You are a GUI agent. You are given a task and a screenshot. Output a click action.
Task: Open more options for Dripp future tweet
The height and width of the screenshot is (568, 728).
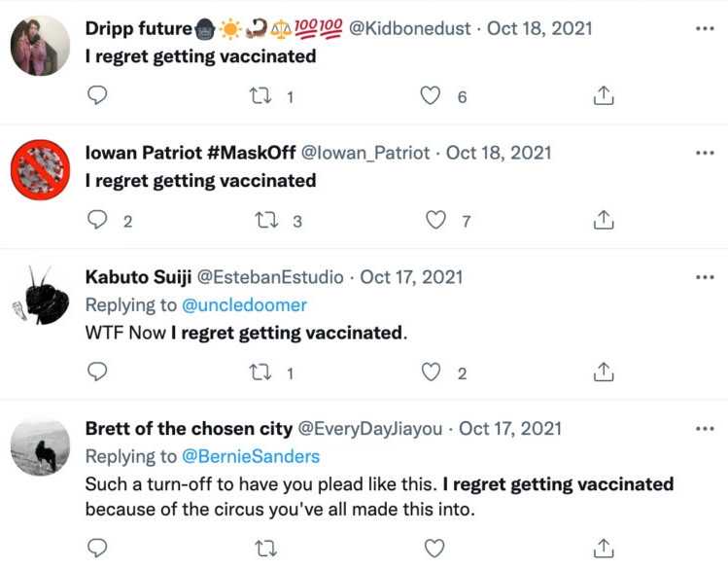pyautogui.click(x=706, y=28)
